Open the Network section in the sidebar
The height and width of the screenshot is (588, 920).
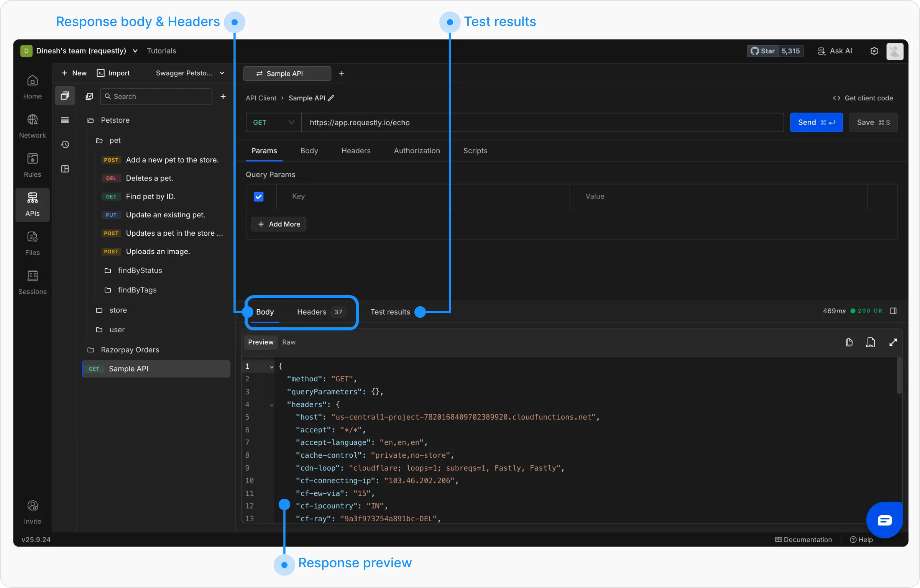tap(32, 126)
